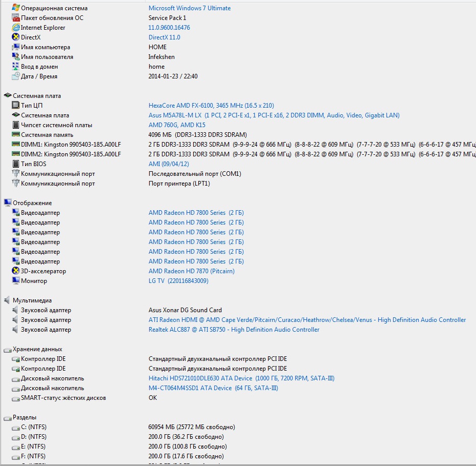Screen dimensions: 476x466
Task: Select the DIMM1: Kingston 9905403-185.A00LF label
Action: point(71,144)
